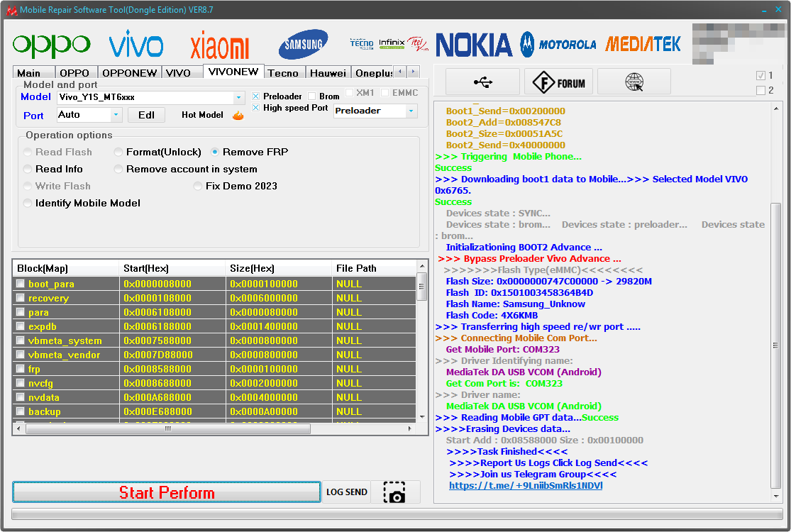Click the partition table vertical scrollbar thumb

[x=422, y=287]
